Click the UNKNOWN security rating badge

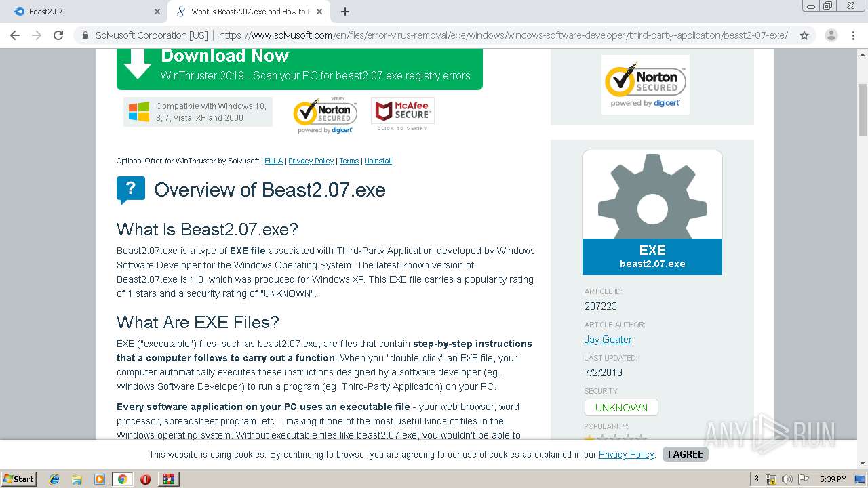pos(621,407)
